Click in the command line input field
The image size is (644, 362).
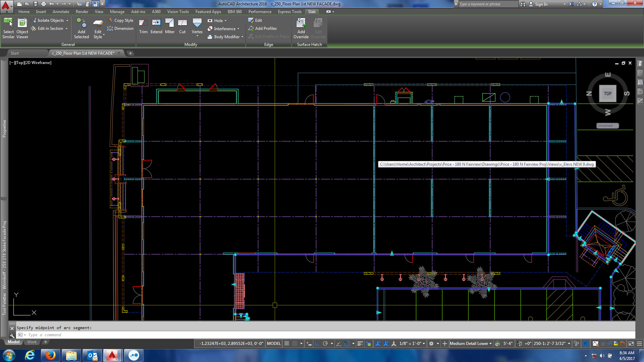click(101, 335)
